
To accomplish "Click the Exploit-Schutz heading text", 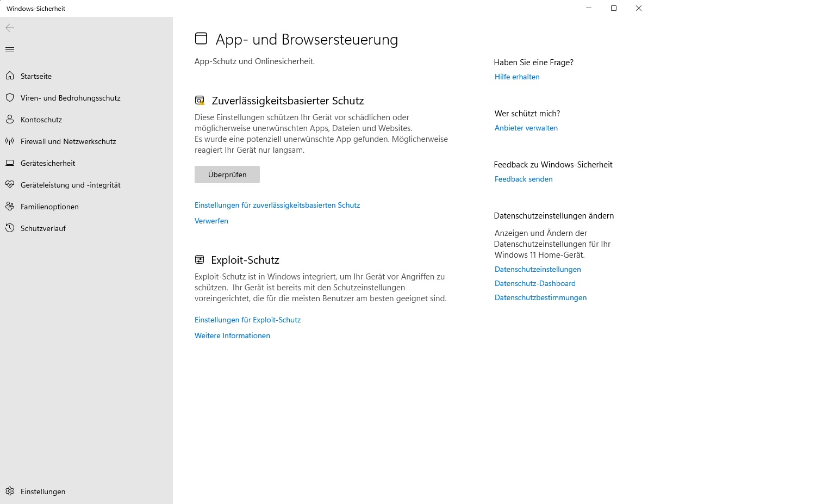I will pos(245,260).
